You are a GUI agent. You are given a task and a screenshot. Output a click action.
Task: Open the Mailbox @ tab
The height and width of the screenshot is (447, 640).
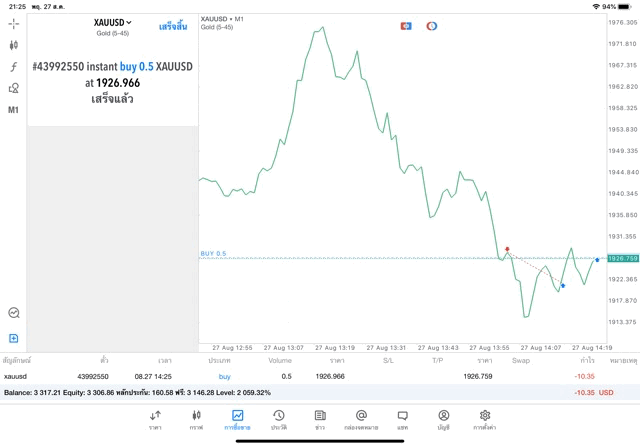[x=361, y=419]
